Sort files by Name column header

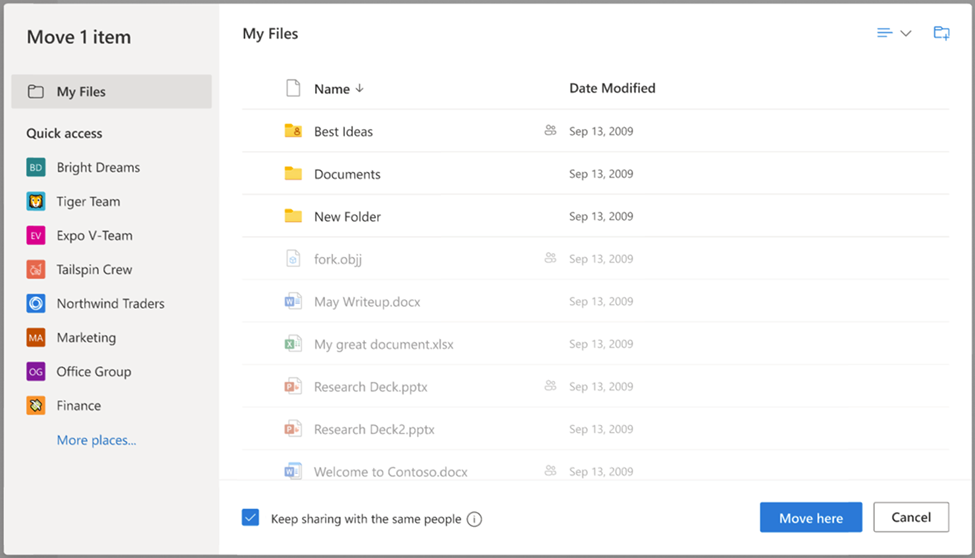point(332,89)
